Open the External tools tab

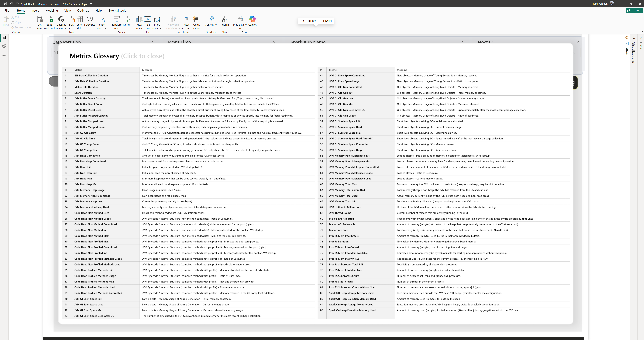coord(117,11)
